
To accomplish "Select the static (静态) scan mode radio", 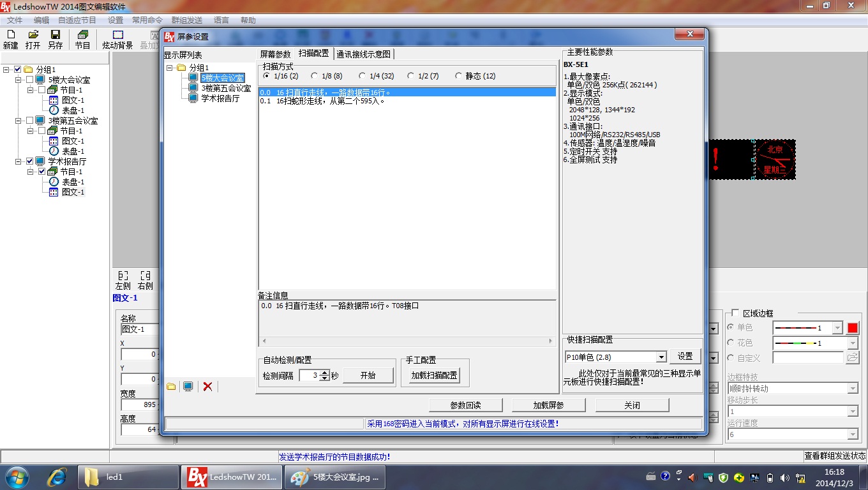I will (x=459, y=76).
